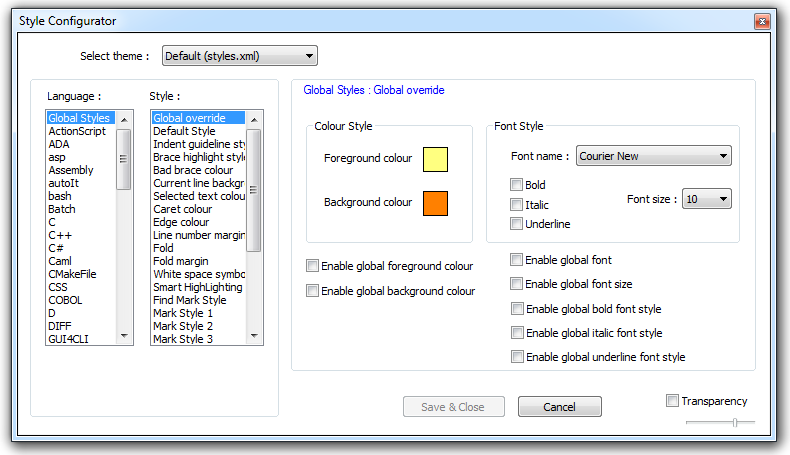Viewport: 790px width, 455px height.
Task: Click the orange Background colour swatch
Action: pos(435,203)
